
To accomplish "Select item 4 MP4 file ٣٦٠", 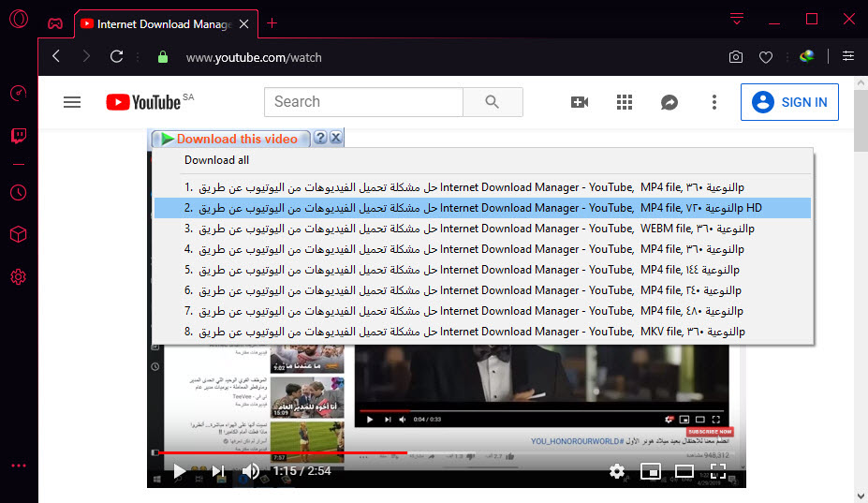I will click(482, 249).
